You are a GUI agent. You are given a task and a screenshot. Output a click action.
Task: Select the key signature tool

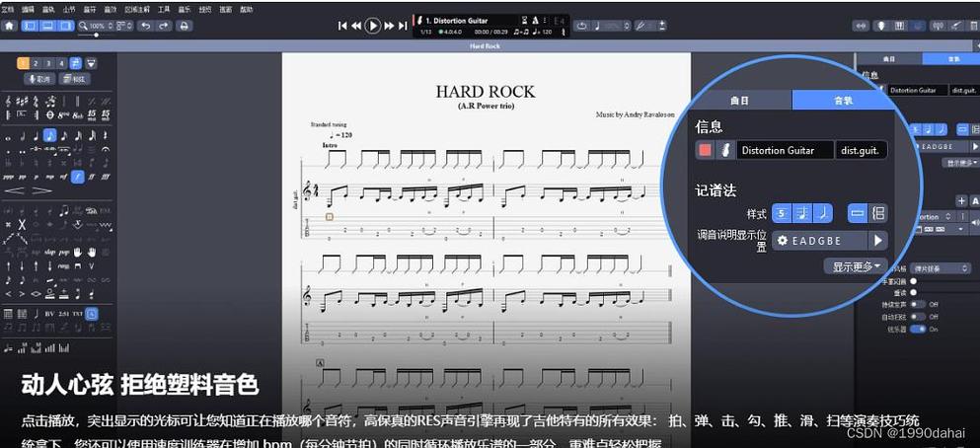(22, 102)
